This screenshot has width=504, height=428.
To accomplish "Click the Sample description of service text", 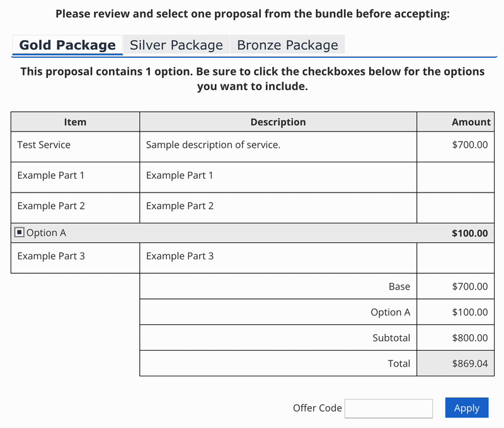I will pyautogui.click(x=213, y=145).
